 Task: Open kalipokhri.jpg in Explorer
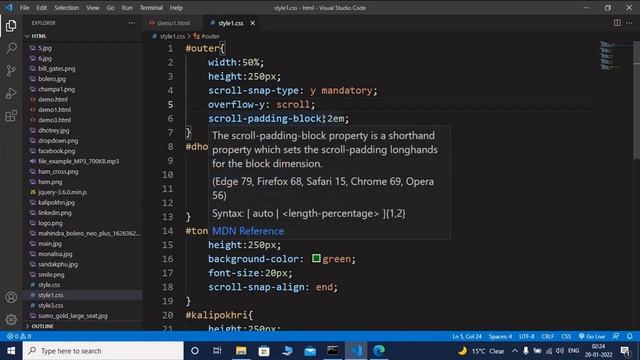(56, 202)
